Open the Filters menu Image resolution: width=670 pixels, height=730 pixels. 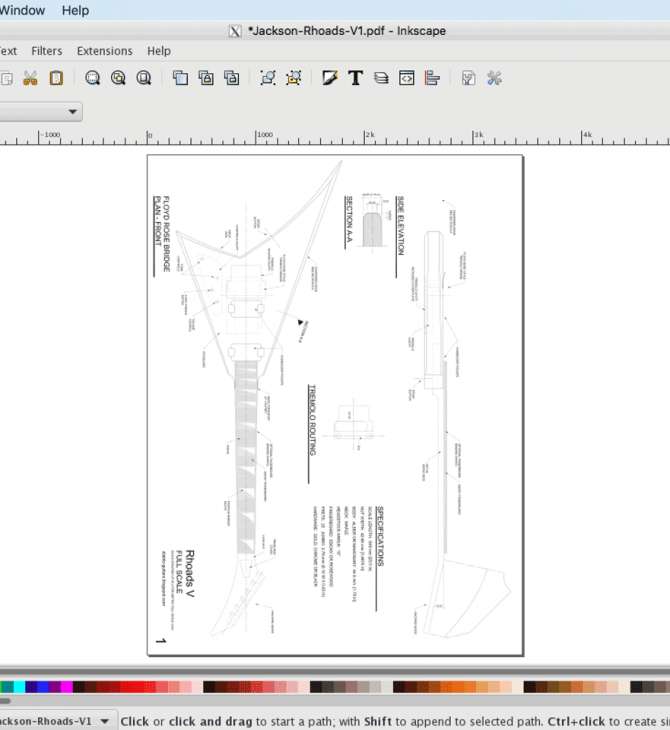coord(47,51)
